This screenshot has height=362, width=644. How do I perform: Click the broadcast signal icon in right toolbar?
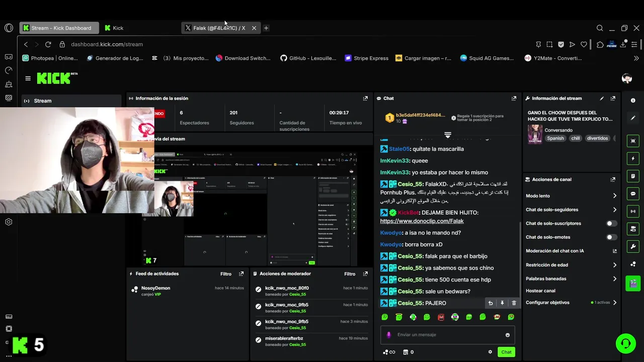tap(633, 211)
